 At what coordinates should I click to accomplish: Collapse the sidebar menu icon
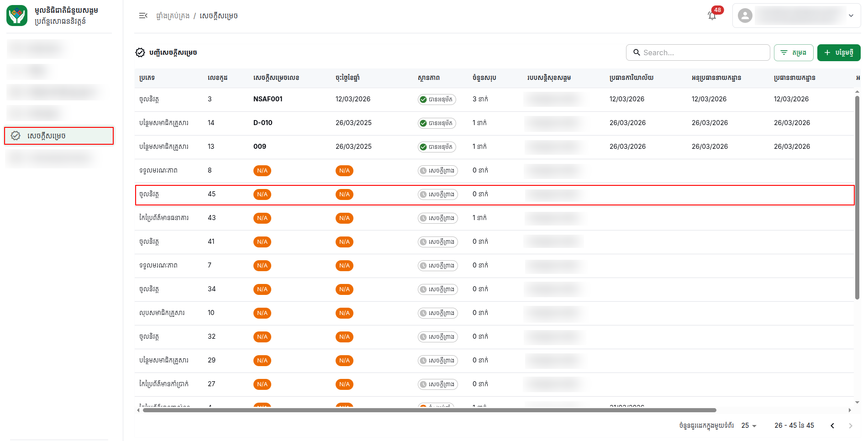point(143,16)
